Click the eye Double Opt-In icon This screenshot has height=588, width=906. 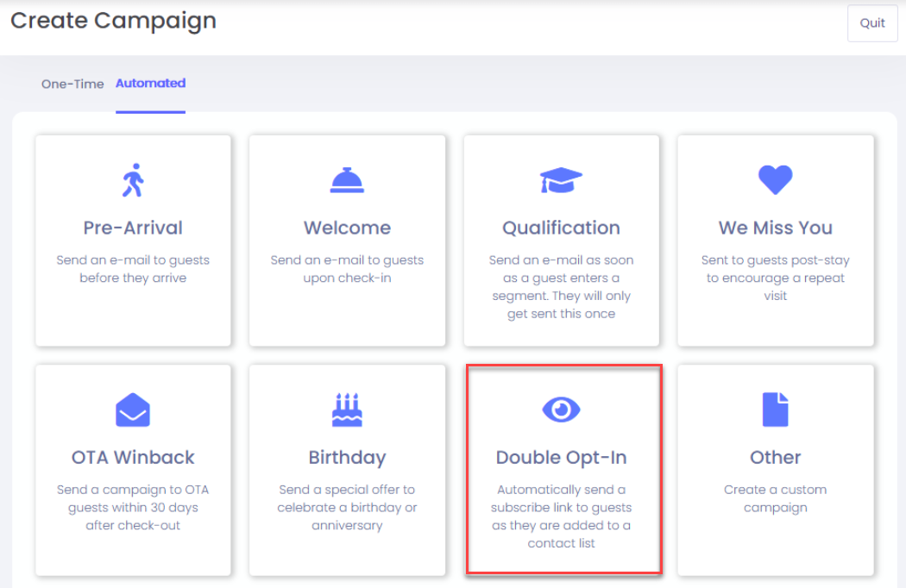point(561,410)
